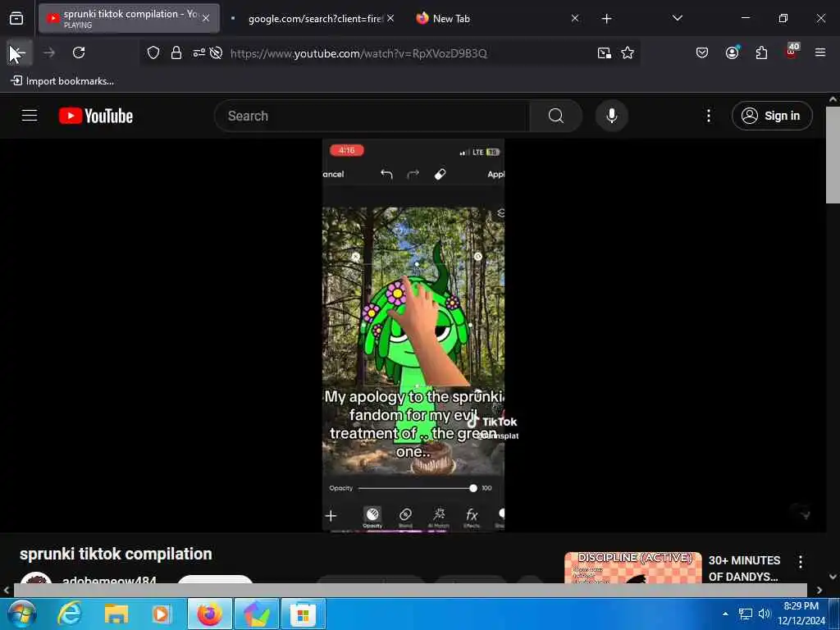Click the site security padlock icon
840x630 pixels.
click(x=176, y=52)
